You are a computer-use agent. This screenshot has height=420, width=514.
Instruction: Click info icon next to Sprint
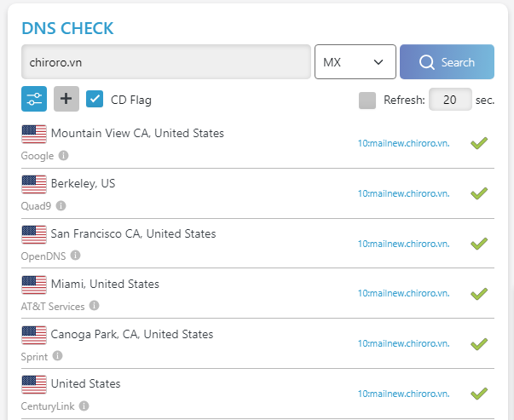58,355
